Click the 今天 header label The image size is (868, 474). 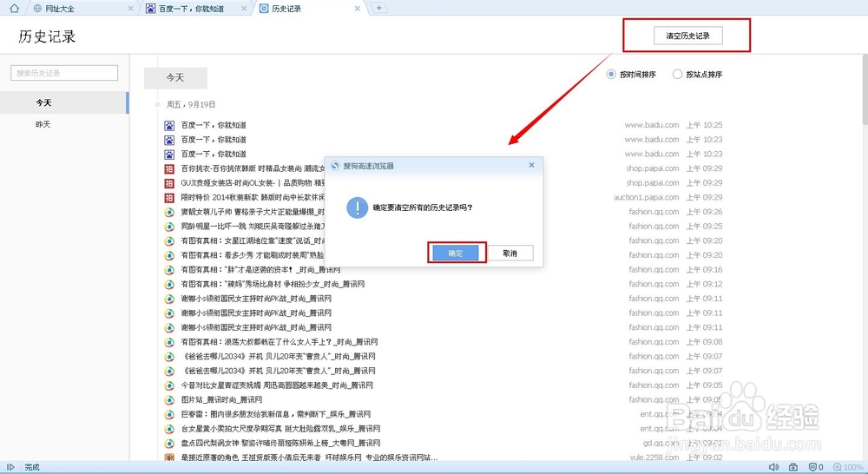tap(175, 78)
